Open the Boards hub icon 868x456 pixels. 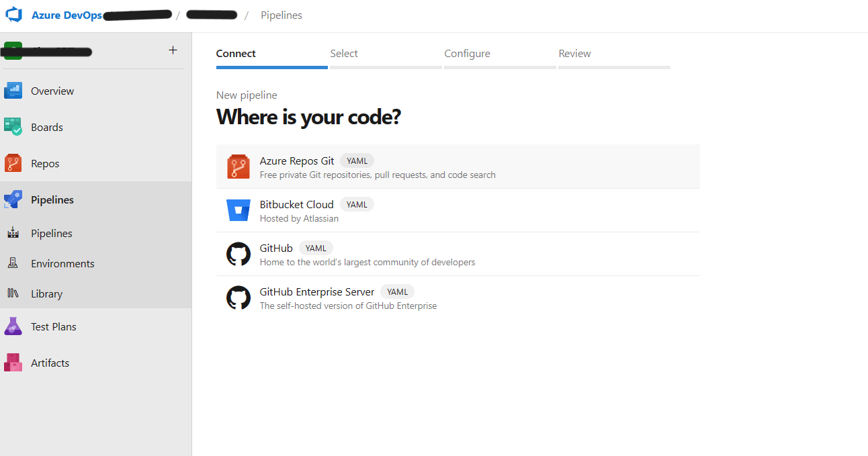coord(13,127)
